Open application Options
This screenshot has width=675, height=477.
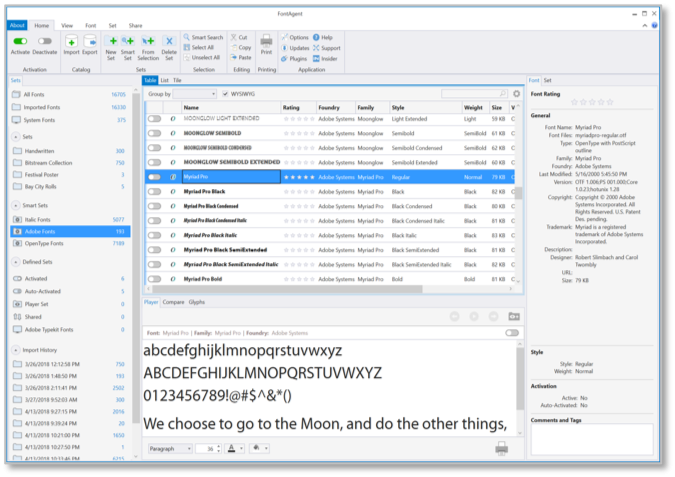pyautogui.click(x=295, y=37)
